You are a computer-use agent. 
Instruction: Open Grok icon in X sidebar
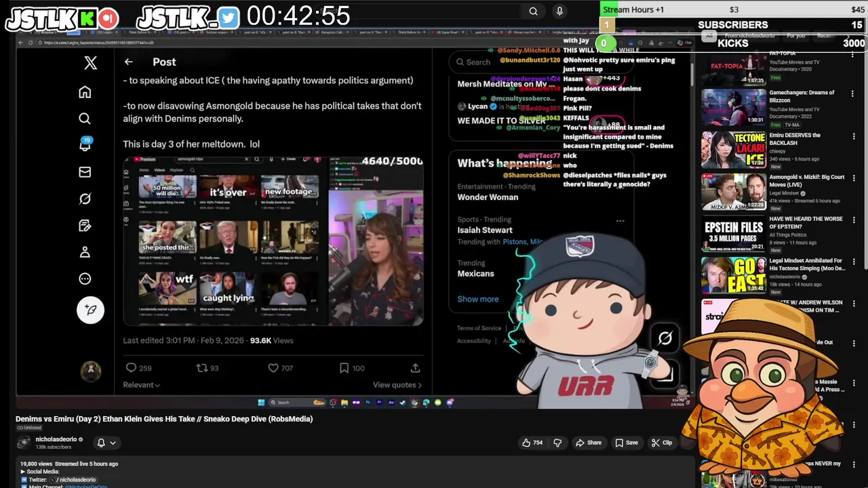[x=85, y=199]
